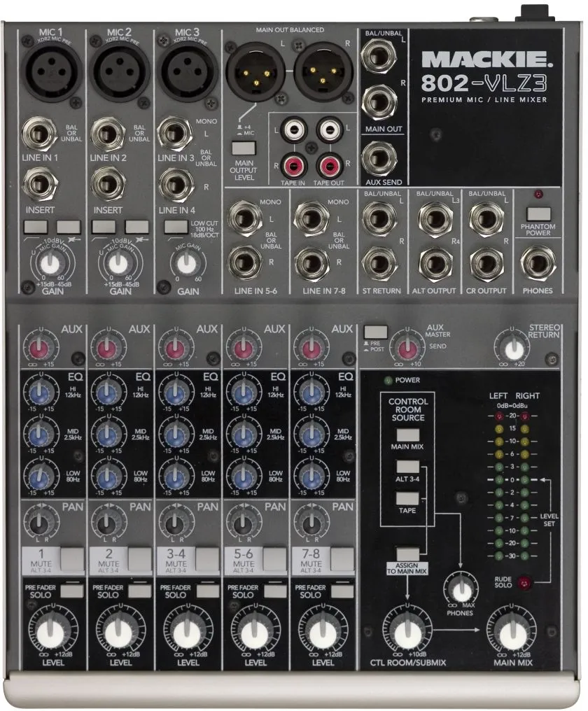Engage Pre Fader Solo on channel 3-4
The width and height of the screenshot is (588, 711).
click(207, 591)
